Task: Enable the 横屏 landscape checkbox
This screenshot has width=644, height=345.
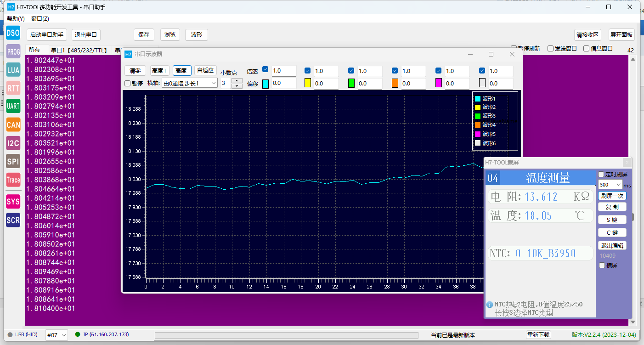Action: (602, 265)
